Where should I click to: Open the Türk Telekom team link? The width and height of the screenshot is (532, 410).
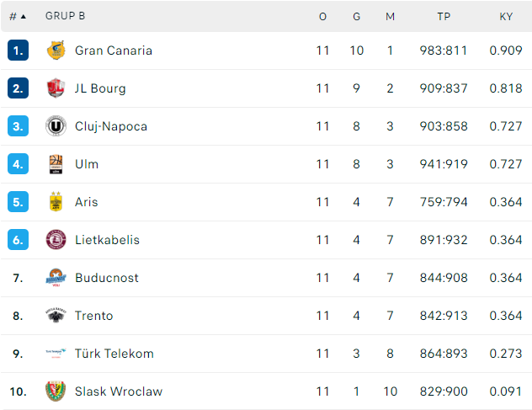[114, 354]
